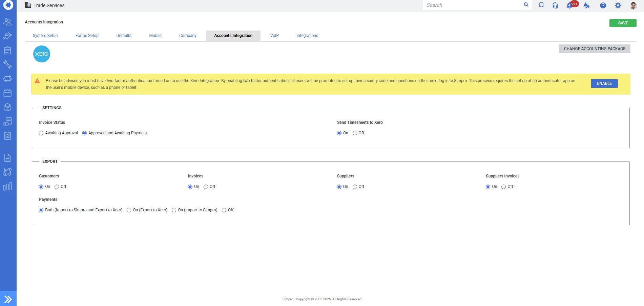Viewport: 644px width, 306px height.
Task: Click the green Save button
Action: (x=623, y=23)
